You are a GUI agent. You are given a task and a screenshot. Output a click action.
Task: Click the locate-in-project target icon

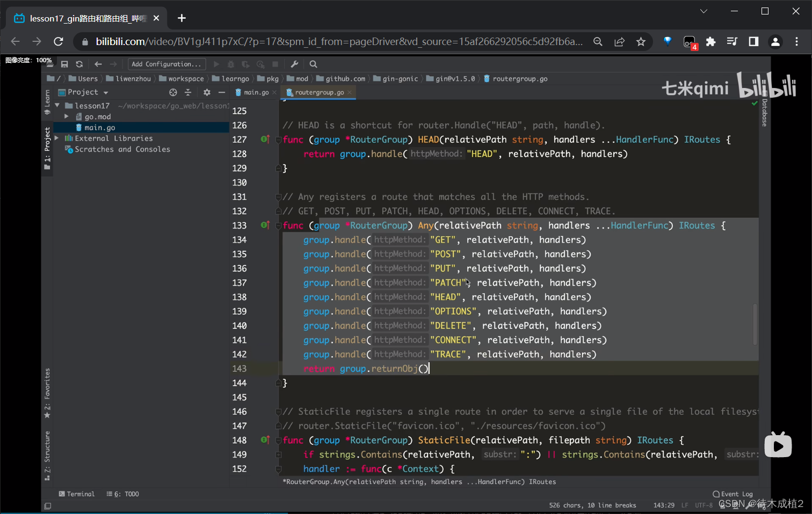173,92
